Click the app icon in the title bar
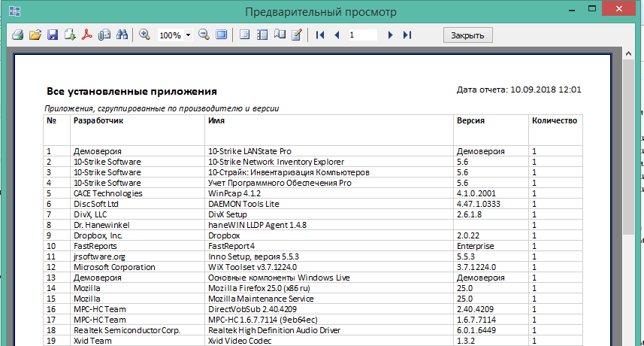The width and height of the screenshot is (644, 346). tap(14, 11)
